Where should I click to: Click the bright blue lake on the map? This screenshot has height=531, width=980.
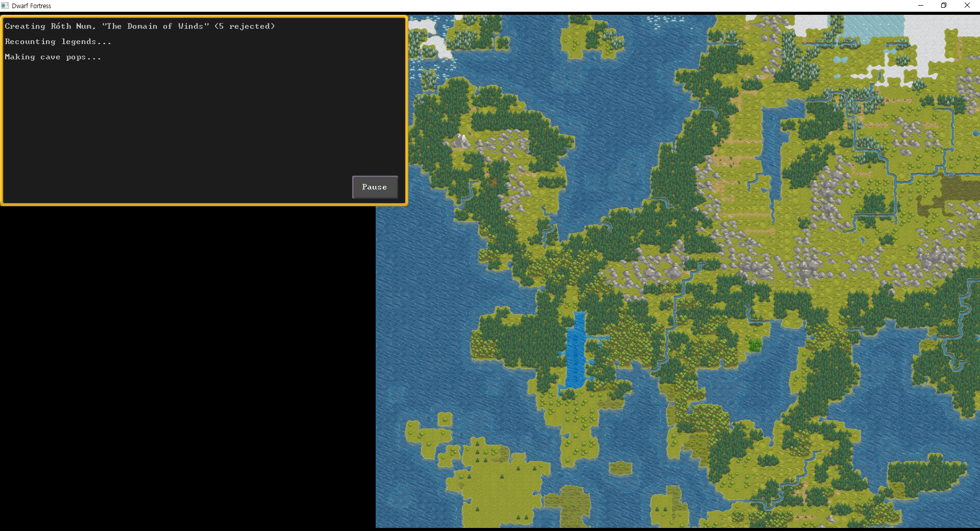click(576, 351)
